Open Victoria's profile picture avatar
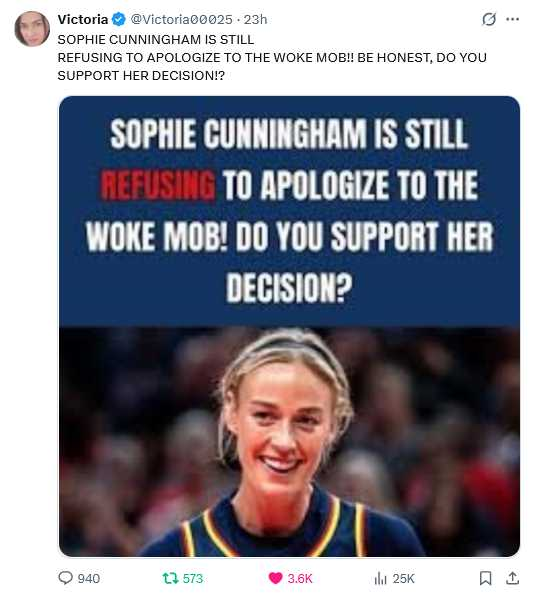Viewport: 535px width, 598px height. pos(32,29)
